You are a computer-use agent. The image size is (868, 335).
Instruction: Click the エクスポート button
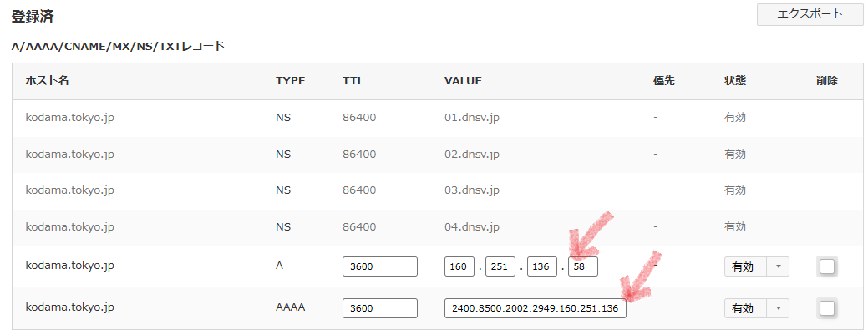coord(810,14)
